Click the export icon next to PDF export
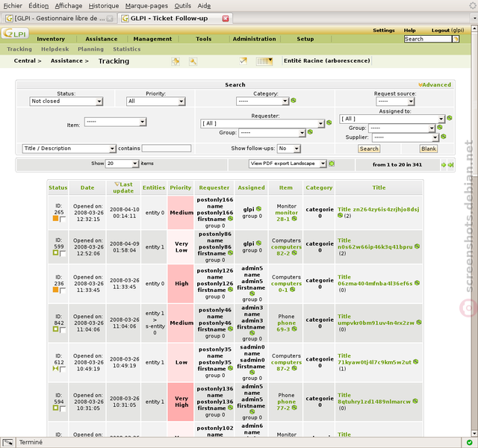 point(332,164)
